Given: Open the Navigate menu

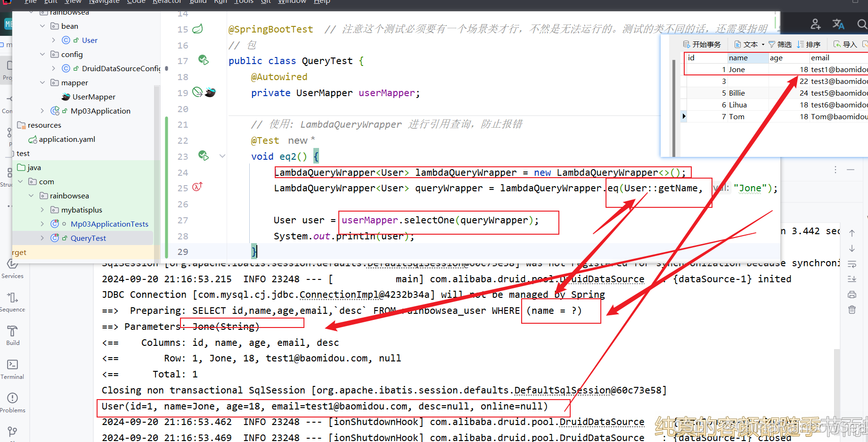Looking at the screenshot, I should coord(104,2).
